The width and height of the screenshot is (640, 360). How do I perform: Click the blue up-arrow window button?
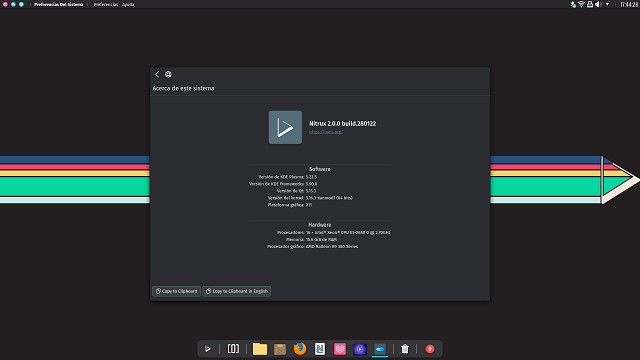pyautogui.click(x=13, y=4)
